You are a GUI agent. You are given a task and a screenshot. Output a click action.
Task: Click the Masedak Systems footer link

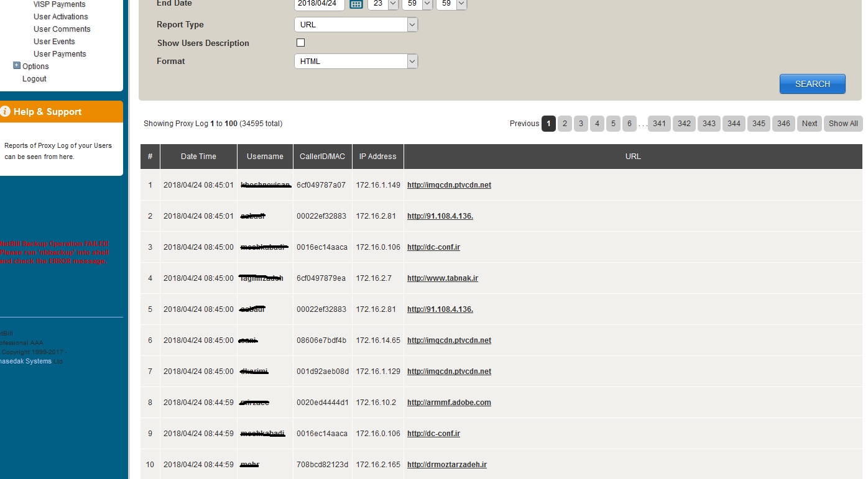26,361
